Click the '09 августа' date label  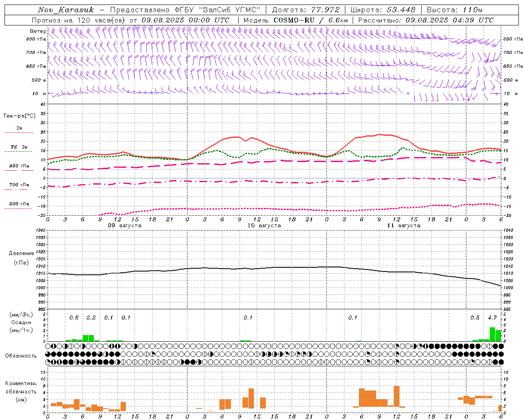click(x=125, y=226)
